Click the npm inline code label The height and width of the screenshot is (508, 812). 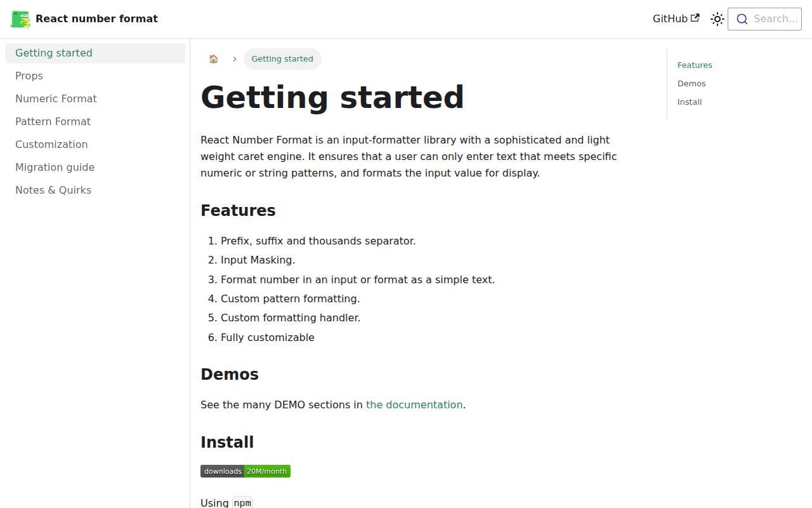coord(242,503)
